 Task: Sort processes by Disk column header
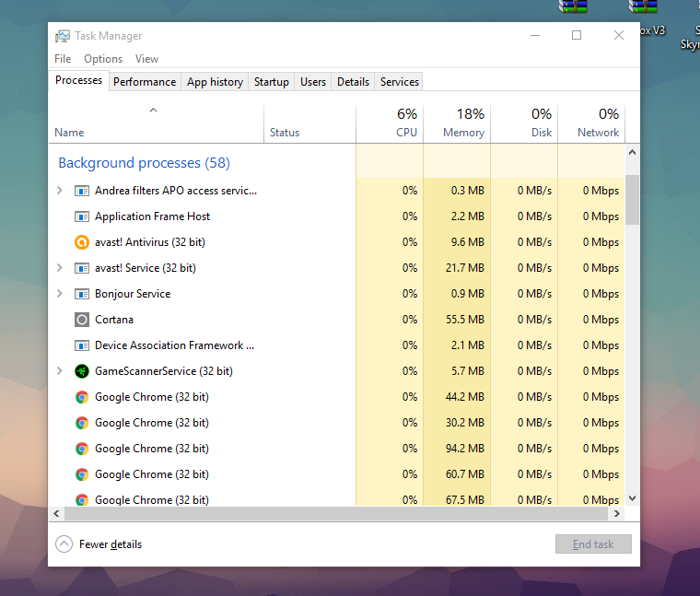(x=525, y=123)
